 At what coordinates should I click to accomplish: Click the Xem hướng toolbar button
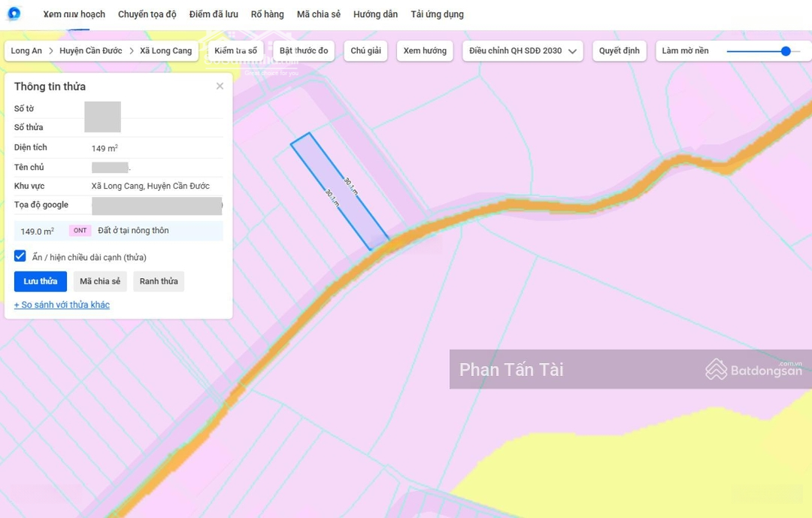(425, 51)
